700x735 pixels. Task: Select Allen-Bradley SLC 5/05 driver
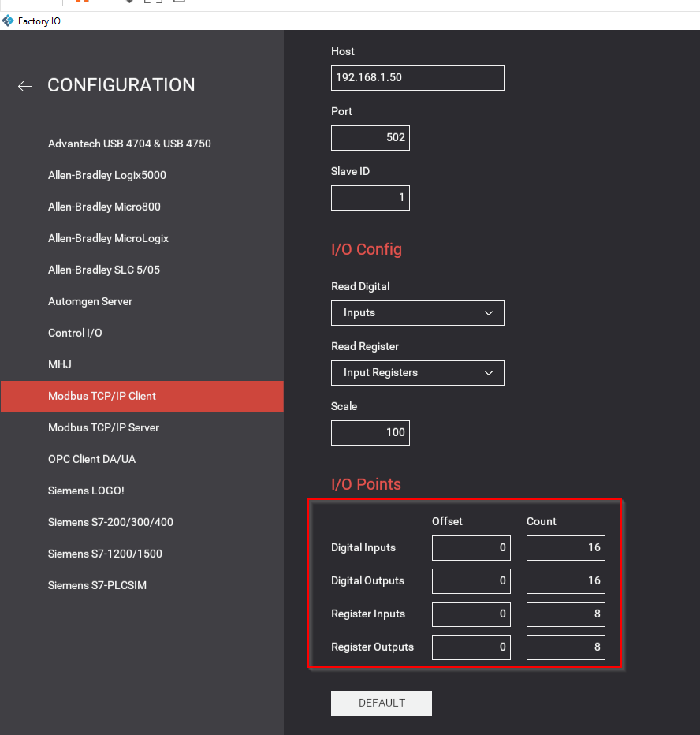click(104, 270)
